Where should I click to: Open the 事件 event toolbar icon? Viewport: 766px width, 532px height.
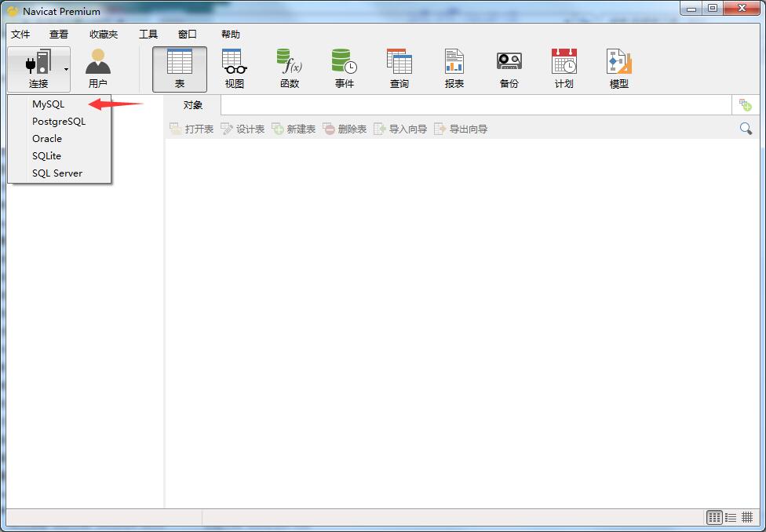(345, 69)
